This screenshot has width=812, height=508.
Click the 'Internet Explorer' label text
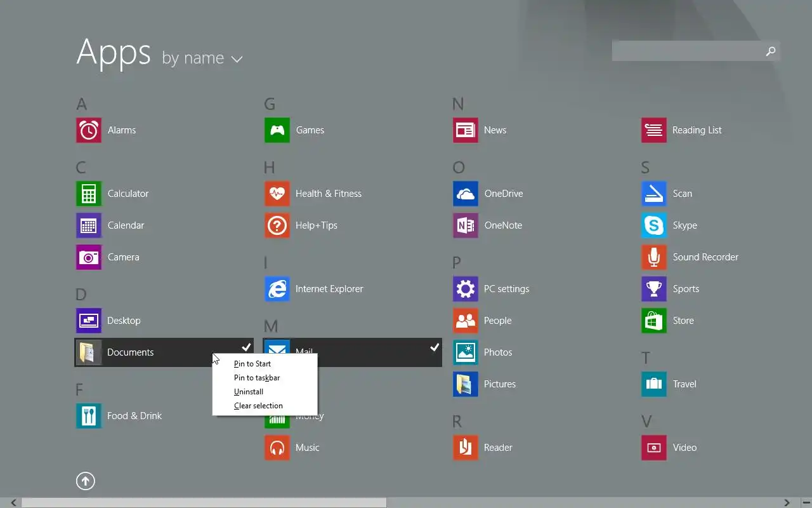(329, 289)
